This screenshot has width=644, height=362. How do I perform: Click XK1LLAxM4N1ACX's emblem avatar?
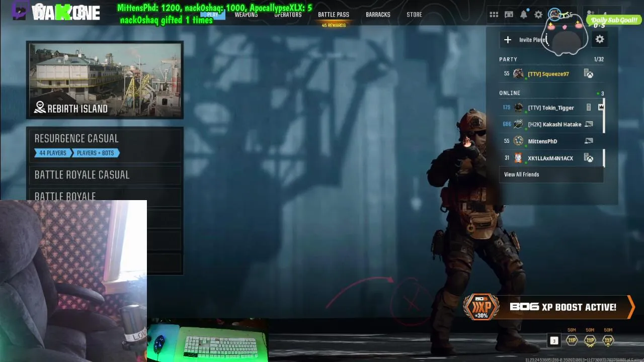click(518, 158)
